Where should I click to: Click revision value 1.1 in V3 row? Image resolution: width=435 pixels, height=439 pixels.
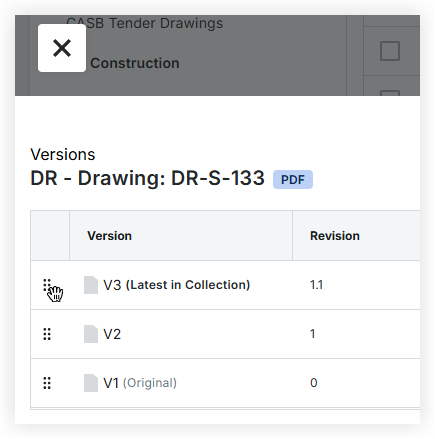coord(316,285)
